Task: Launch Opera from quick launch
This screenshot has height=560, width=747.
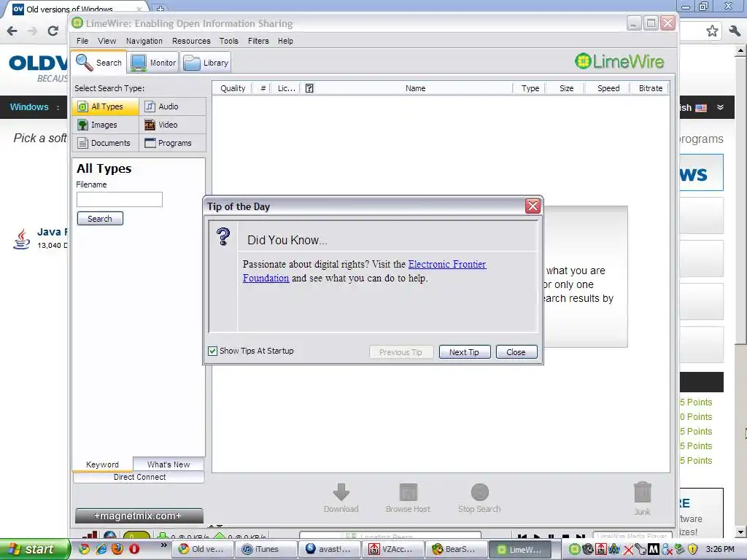Action: (134, 549)
